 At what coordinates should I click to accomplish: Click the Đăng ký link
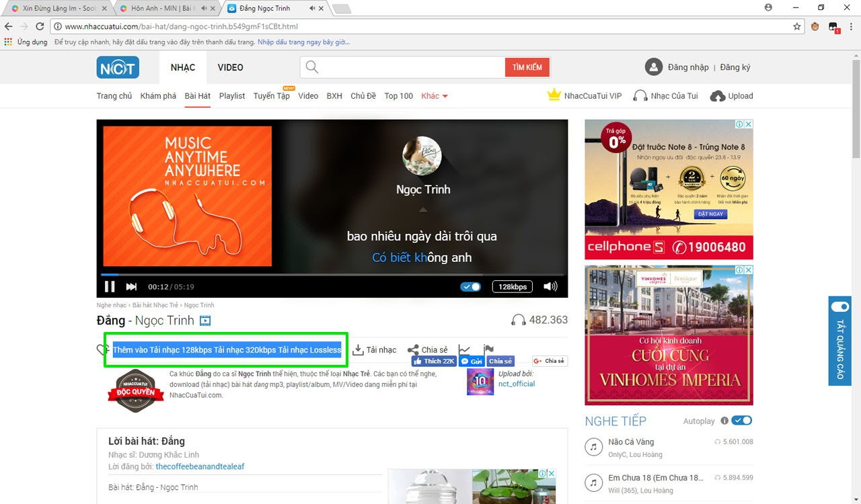pos(735,67)
